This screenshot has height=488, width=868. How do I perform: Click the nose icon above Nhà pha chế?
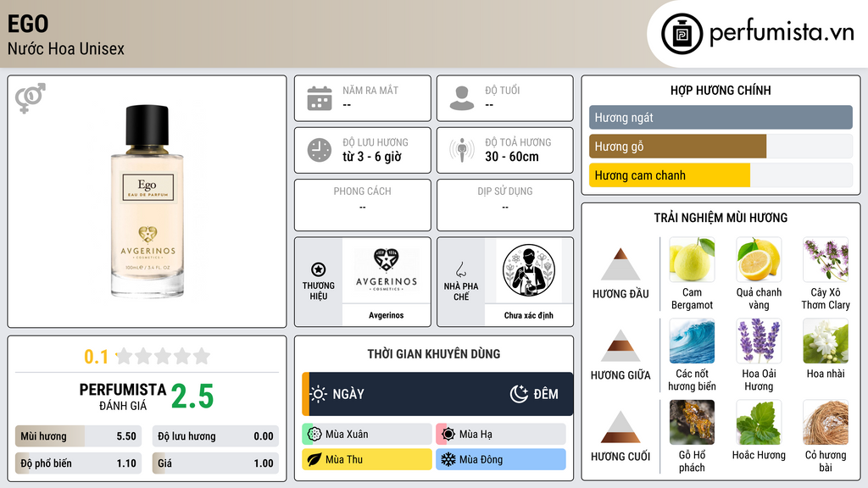click(460, 269)
